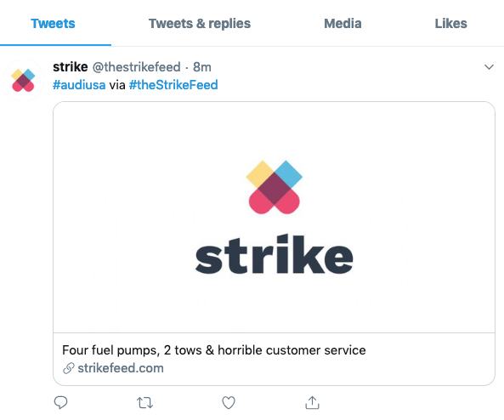The width and height of the screenshot is (504, 420).
Task: Open the share tweet icon
Action: [x=312, y=402]
